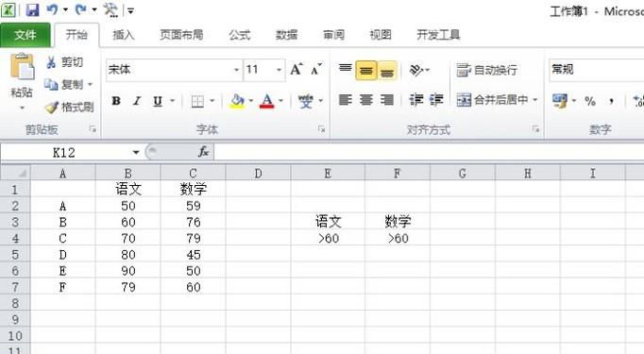Click in the formula bar input
The image size is (644, 354).
click(429, 152)
